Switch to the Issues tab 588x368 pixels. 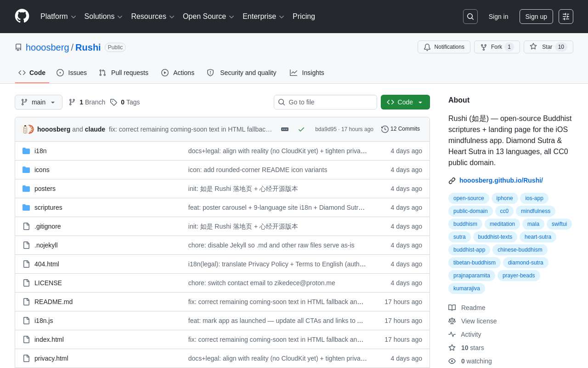click(x=72, y=73)
